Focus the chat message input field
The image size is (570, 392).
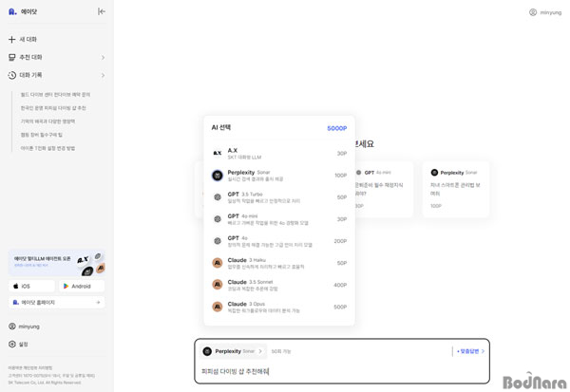coord(342,371)
